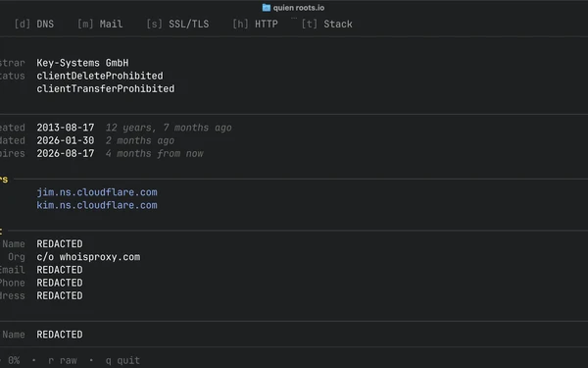Click '2 months ago' relative time
Screen dimensions: 588x368
140,140
